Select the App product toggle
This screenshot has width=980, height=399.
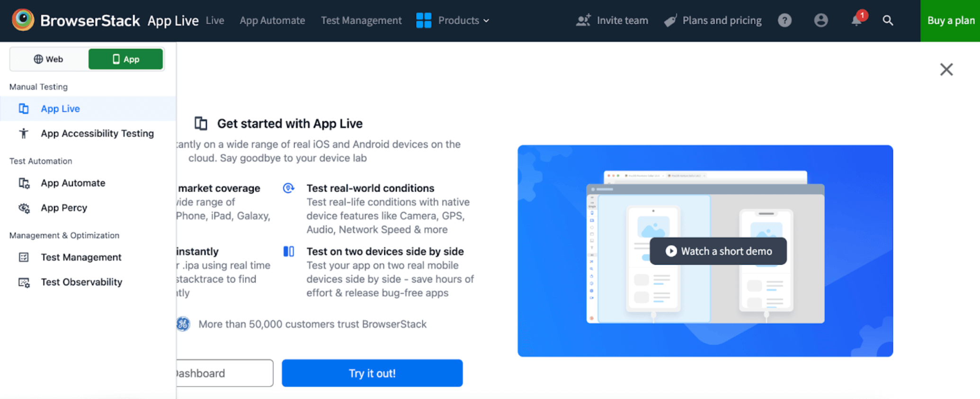[126, 59]
